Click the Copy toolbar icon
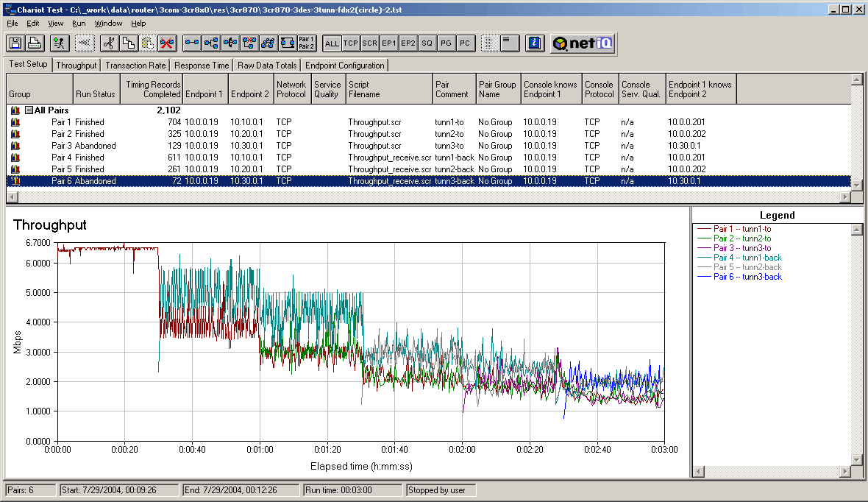Screen dimensions: 868x502 tap(128, 43)
